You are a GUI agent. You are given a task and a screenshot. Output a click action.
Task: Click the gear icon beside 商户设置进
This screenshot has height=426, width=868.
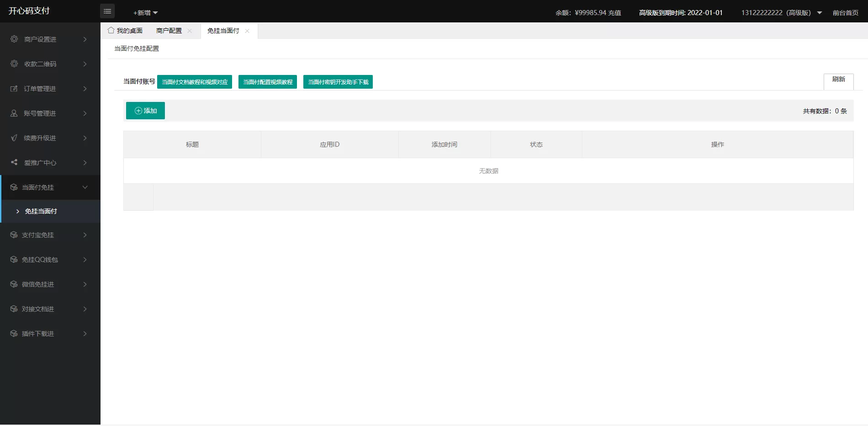14,39
